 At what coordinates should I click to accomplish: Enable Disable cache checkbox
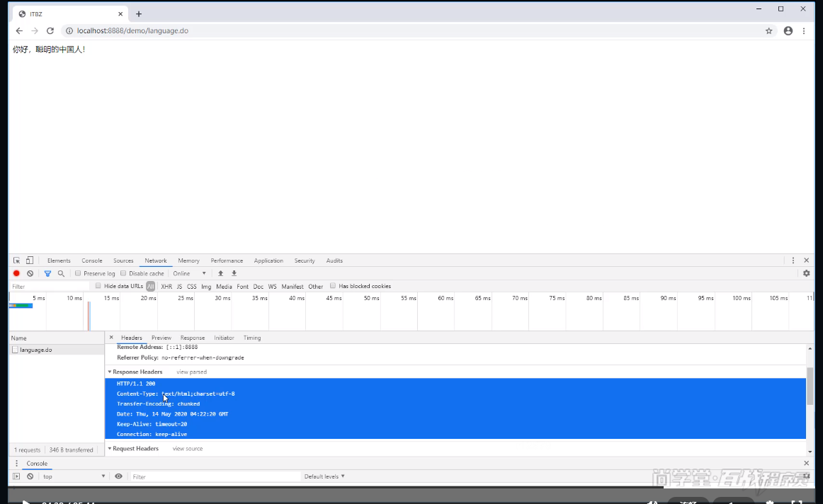[x=123, y=273]
